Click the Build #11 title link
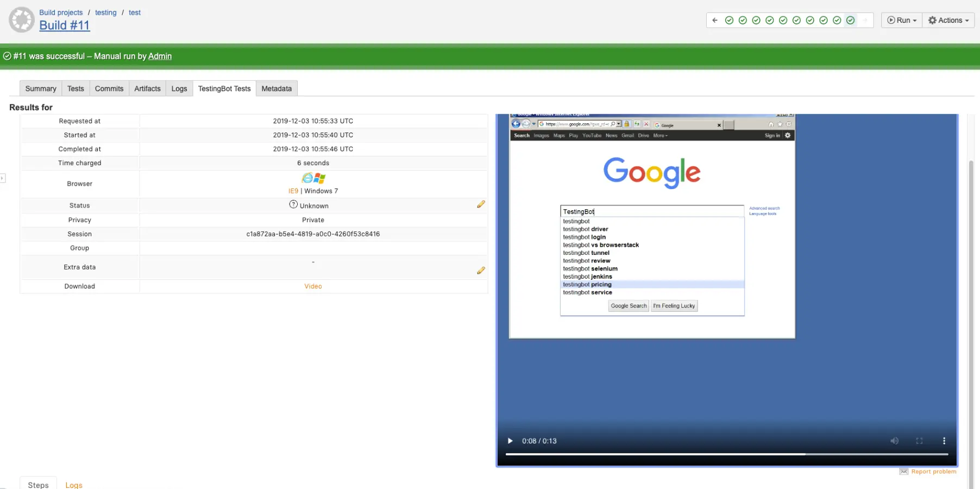 pos(64,26)
